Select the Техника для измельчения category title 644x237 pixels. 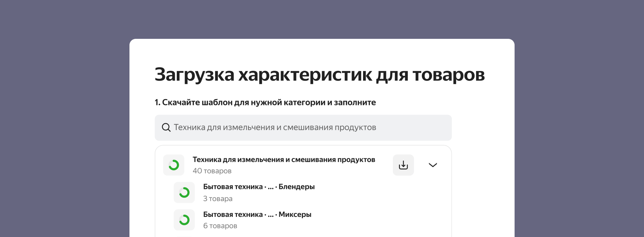pos(284,160)
